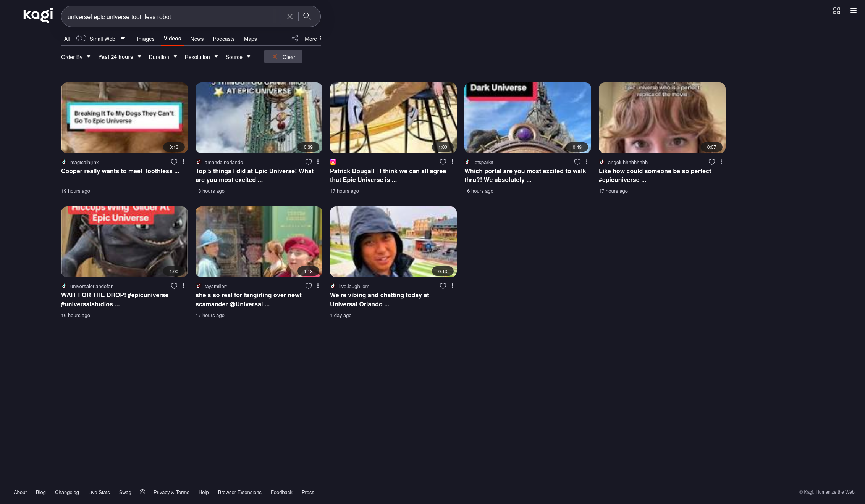Screen dimensions: 865x504
Task: Open the grid apps icon
Action: click(x=836, y=11)
